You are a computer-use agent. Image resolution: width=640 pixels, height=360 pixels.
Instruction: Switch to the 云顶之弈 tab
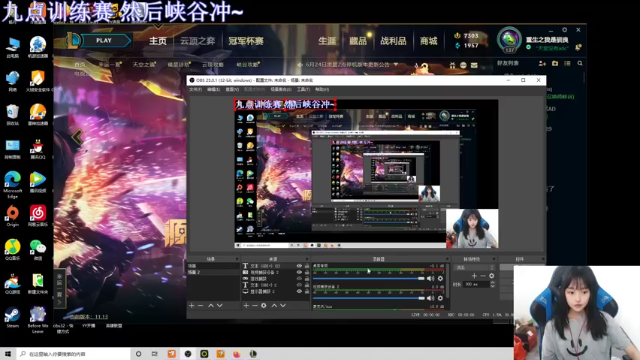click(x=198, y=41)
